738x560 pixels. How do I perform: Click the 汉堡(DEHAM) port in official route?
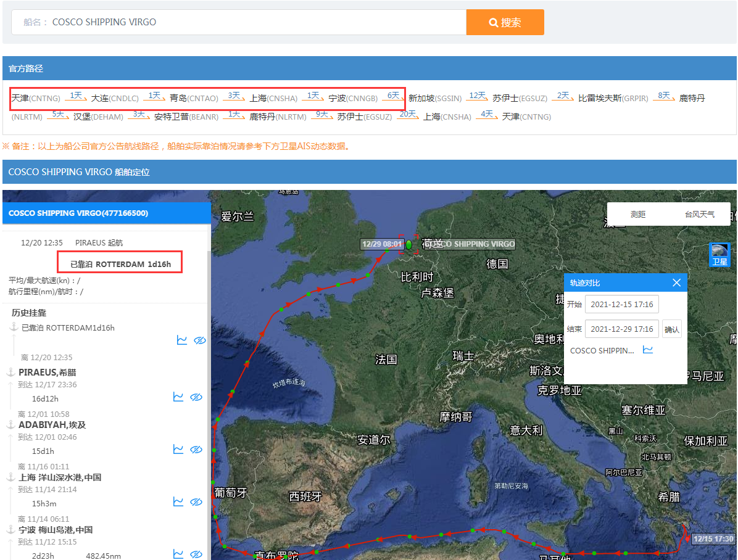[x=98, y=116]
